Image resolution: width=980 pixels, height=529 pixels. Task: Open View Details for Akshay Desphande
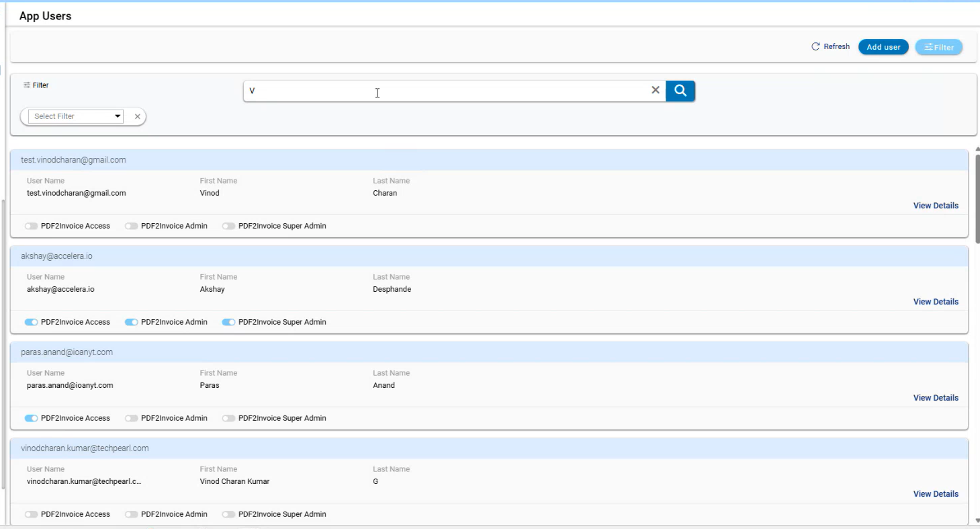coord(935,302)
